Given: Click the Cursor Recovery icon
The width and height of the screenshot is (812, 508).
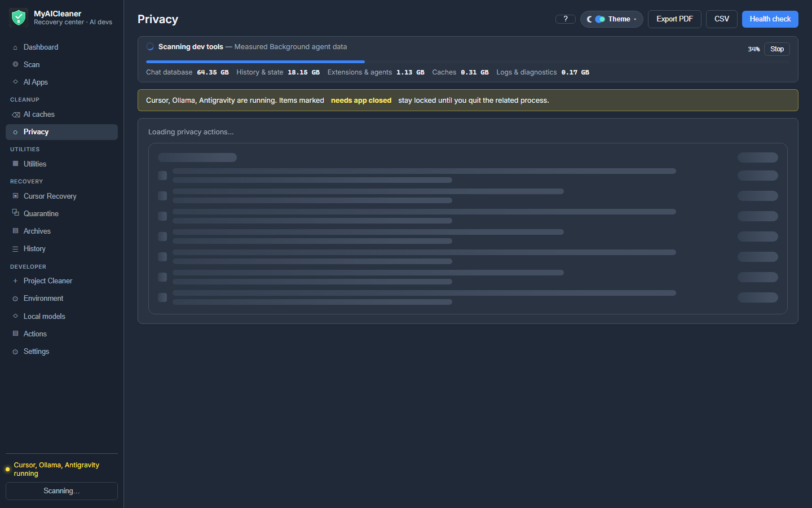Looking at the screenshot, I should pyautogui.click(x=15, y=196).
